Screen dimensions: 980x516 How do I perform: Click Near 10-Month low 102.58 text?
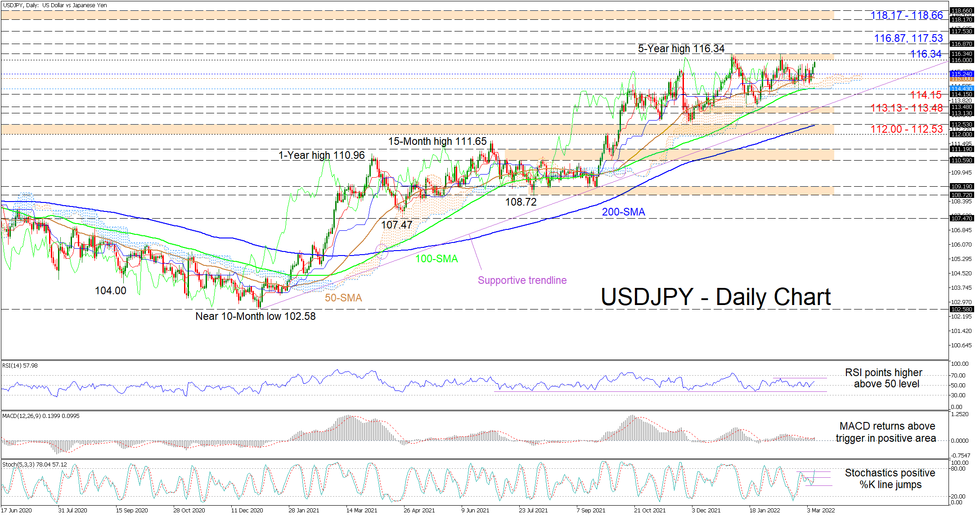[255, 316]
